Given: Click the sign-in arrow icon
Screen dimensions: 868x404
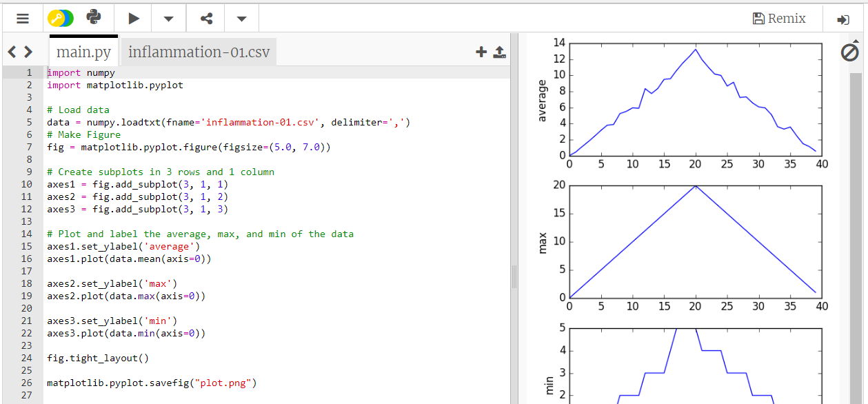Looking at the screenshot, I should click(x=842, y=19).
